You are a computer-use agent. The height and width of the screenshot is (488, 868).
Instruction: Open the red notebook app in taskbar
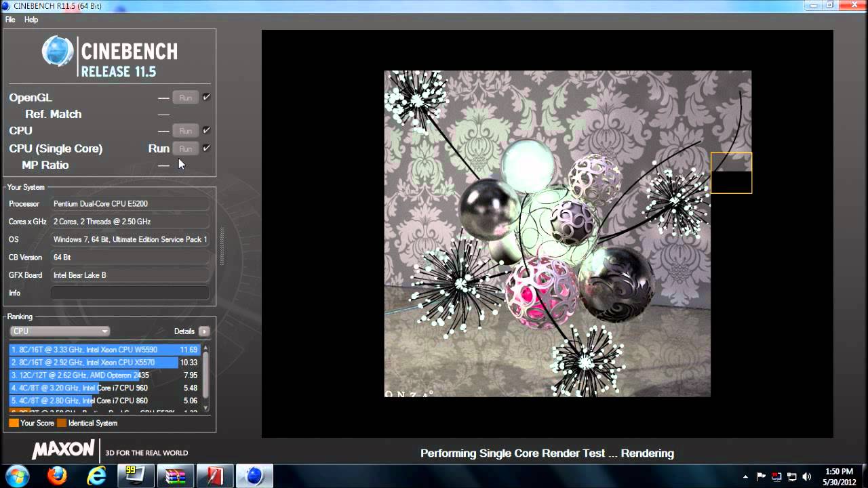[x=215, y=476]
